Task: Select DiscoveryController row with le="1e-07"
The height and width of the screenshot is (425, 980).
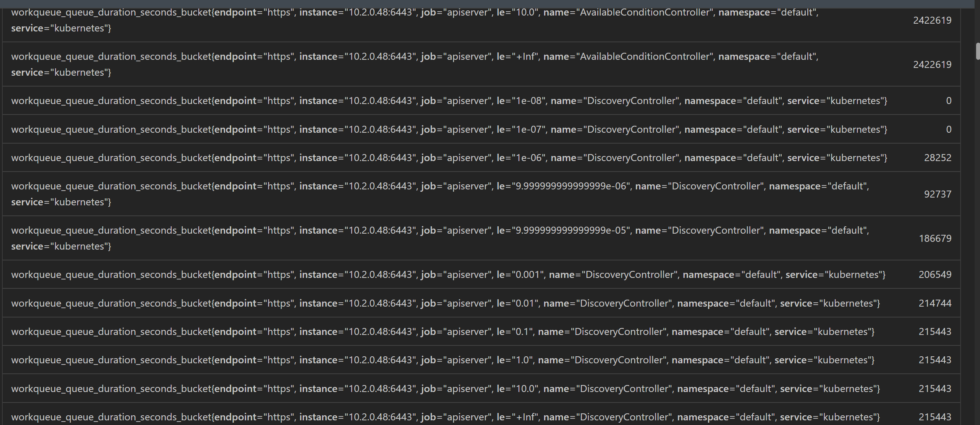Action: click(481, 129)
